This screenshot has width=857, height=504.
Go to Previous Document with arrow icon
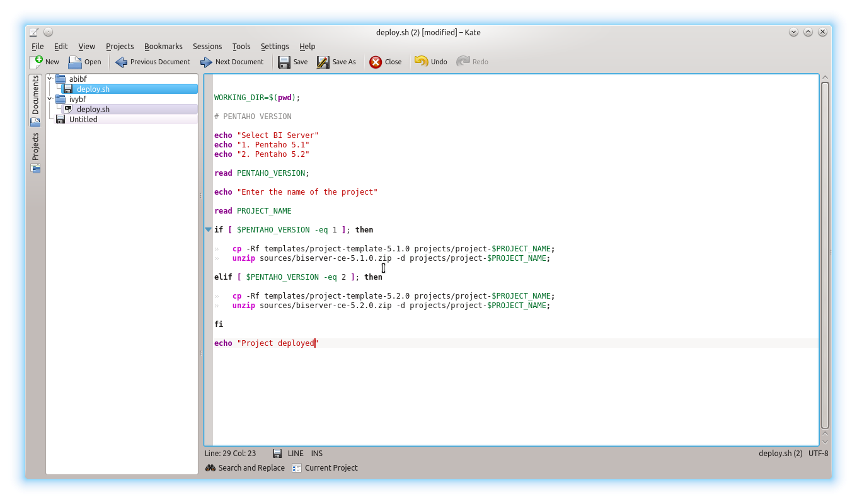(121, 62)
